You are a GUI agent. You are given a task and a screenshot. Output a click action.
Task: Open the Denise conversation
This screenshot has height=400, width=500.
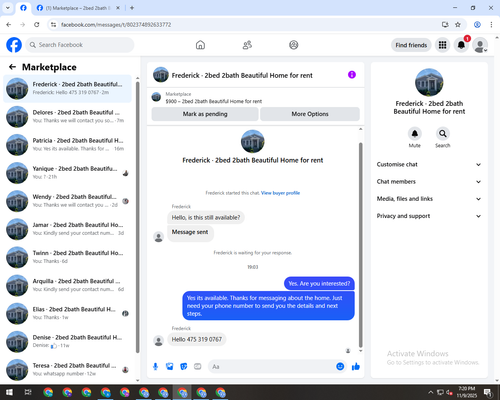[67, 342]
